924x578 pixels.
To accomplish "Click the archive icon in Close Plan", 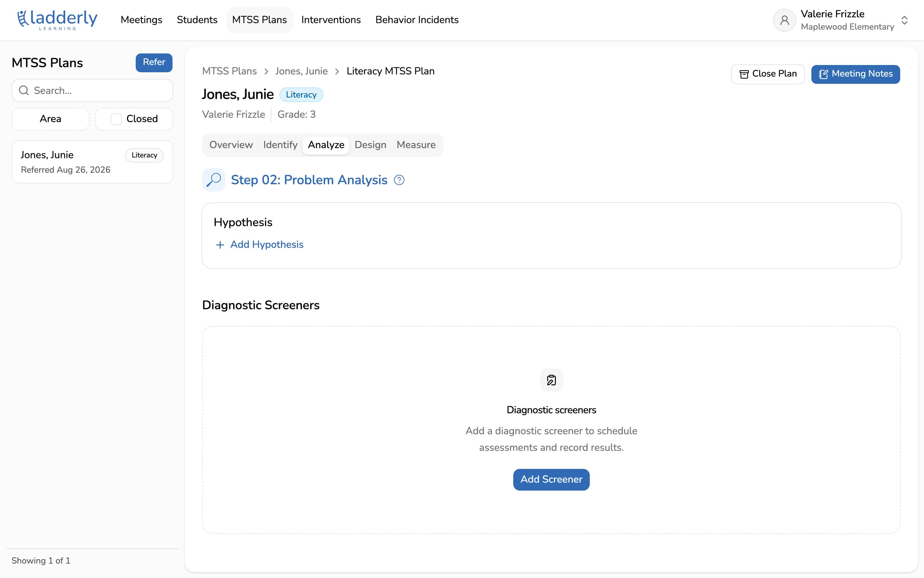I will point(744,74).
